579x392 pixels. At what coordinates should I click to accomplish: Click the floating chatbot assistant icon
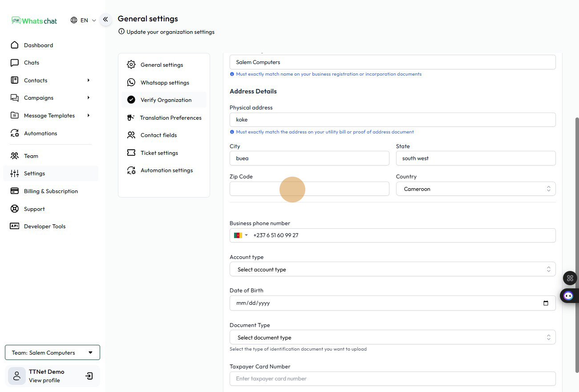tap(568, 296)
